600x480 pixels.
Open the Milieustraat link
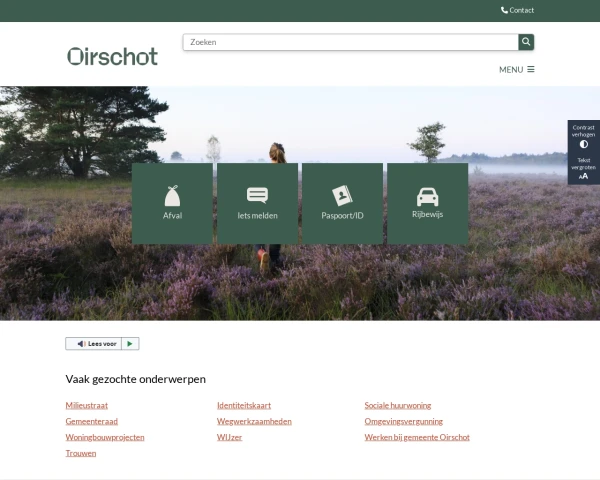[x=86, y=405]
